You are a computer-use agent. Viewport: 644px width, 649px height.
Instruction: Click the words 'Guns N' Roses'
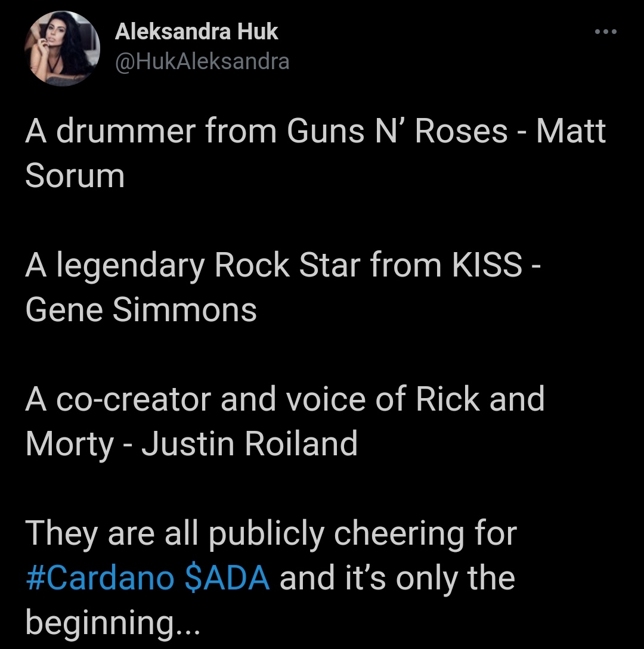397,131
